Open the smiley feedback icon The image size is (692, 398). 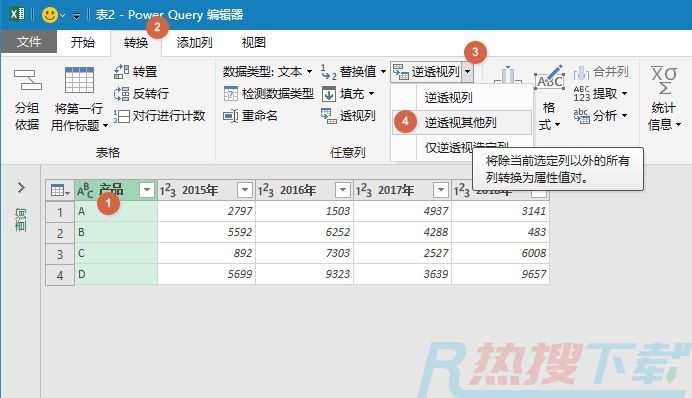coord(49,15)
